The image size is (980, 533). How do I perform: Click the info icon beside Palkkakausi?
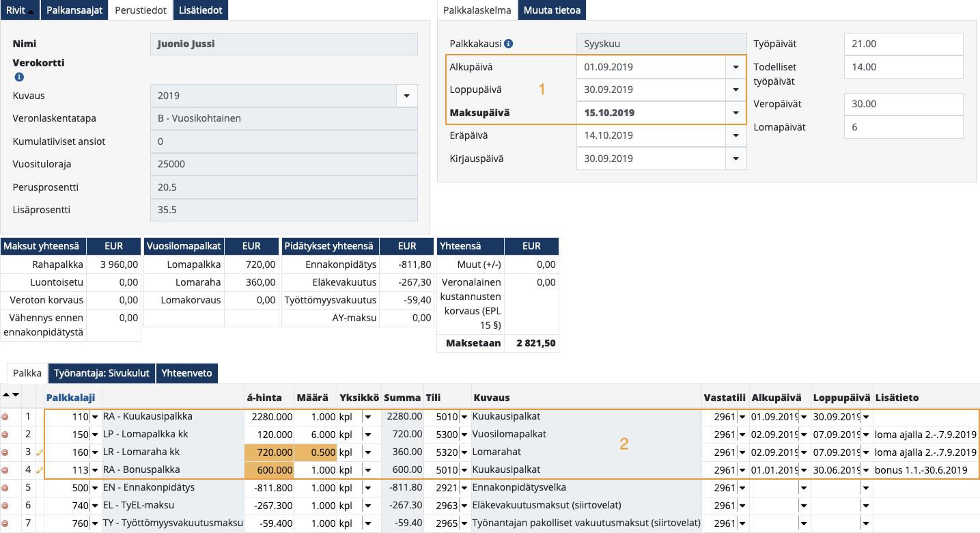[x=508, y=44]
